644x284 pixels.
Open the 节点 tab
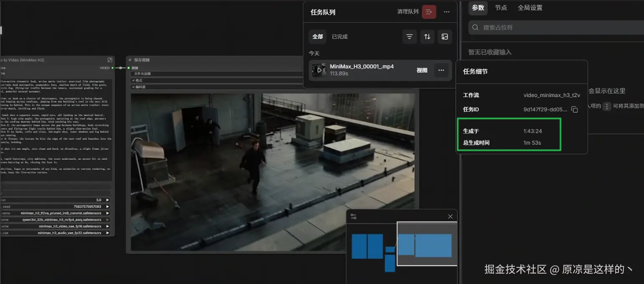[x=501, y=8]
